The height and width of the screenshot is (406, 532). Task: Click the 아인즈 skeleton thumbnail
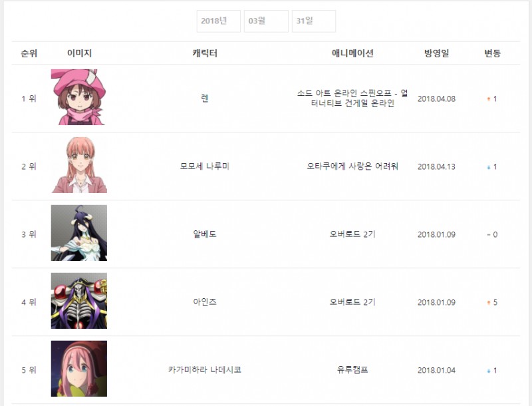[x=78, y=301]
